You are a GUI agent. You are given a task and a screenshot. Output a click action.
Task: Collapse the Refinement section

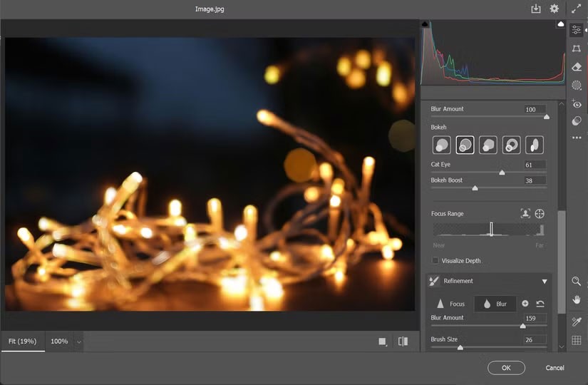[545, 281]
